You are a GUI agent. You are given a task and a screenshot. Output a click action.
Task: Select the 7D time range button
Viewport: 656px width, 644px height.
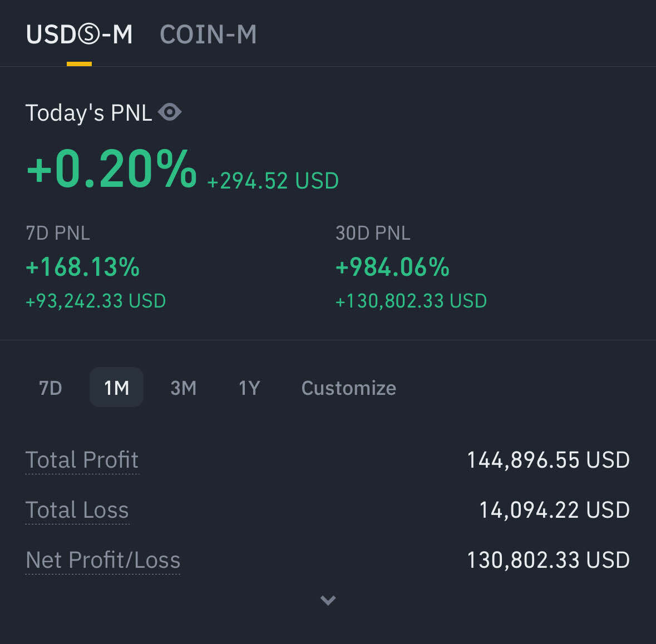tap(51, 388)
